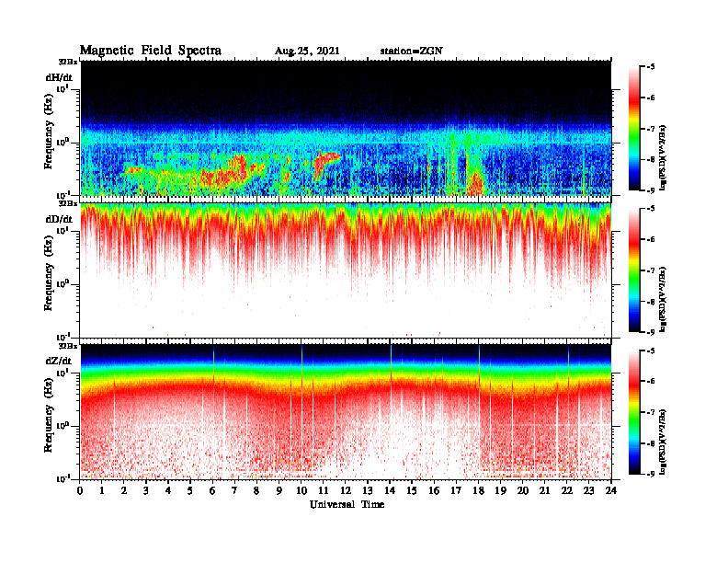Click hour tick label '10' on time axis
728x563 pixels.
[x=301, y=491]
